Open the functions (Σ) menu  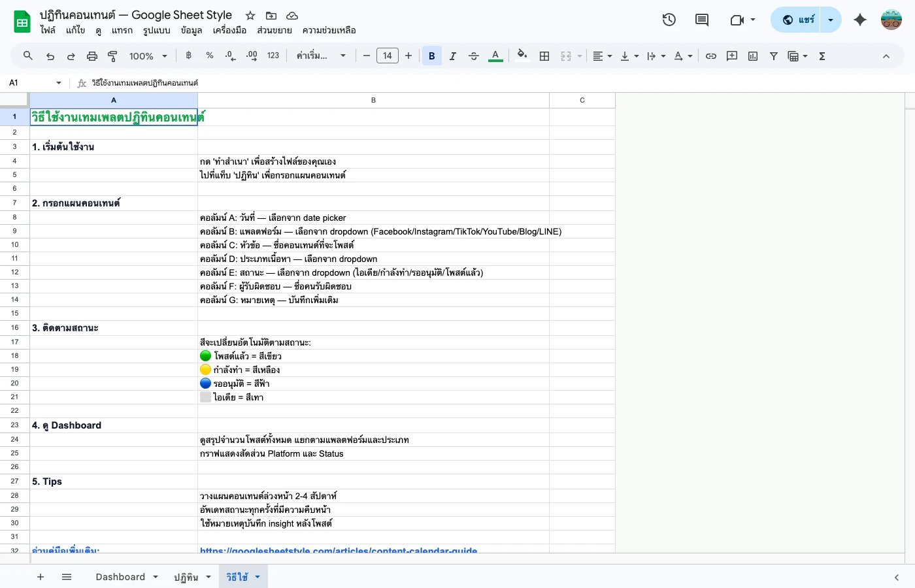coord(822,56)
